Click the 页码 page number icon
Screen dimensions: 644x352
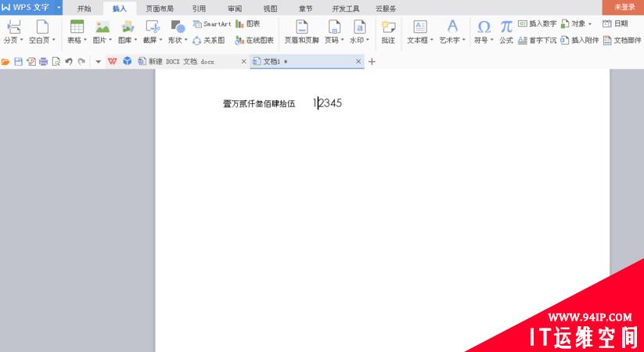click(334, 27)
